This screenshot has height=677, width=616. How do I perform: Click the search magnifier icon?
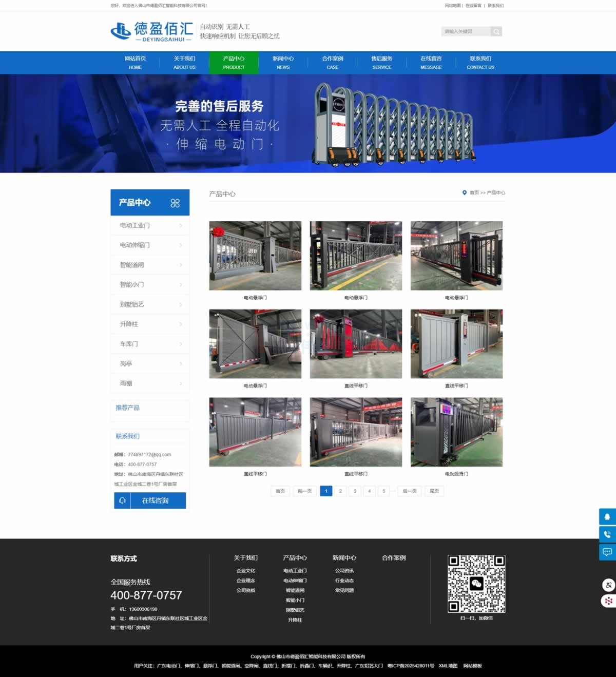pyautogui.click(x=496, y=32)
